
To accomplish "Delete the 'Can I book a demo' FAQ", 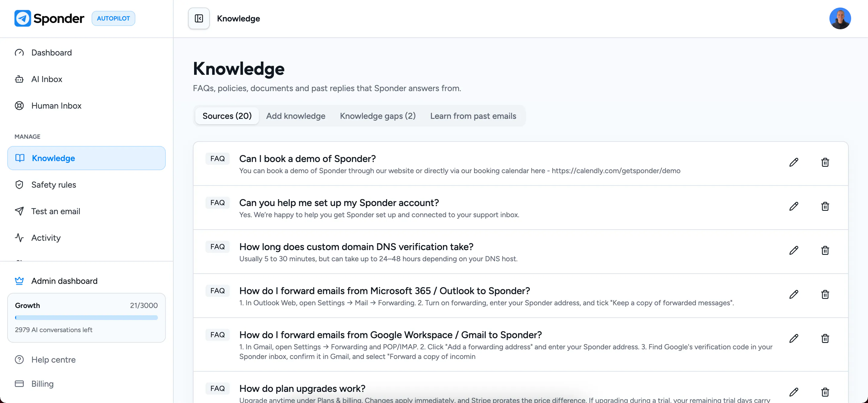I will (x=825, y=162).
